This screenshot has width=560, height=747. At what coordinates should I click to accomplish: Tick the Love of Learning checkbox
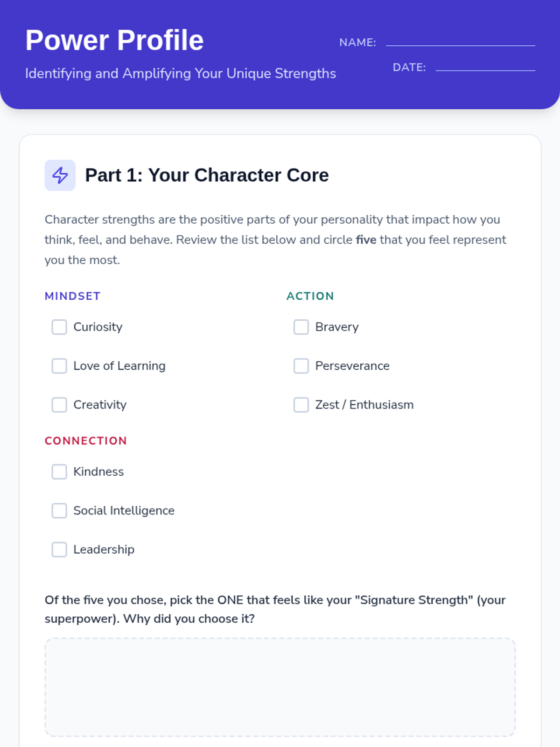coord(59,366)
